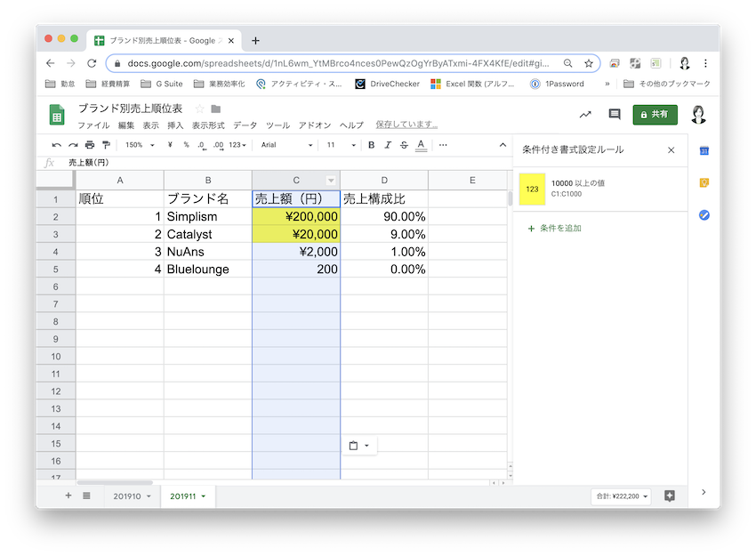Toggle bold formatting
The width and height of the screenshot is (756, 556).
coord(372,145)
